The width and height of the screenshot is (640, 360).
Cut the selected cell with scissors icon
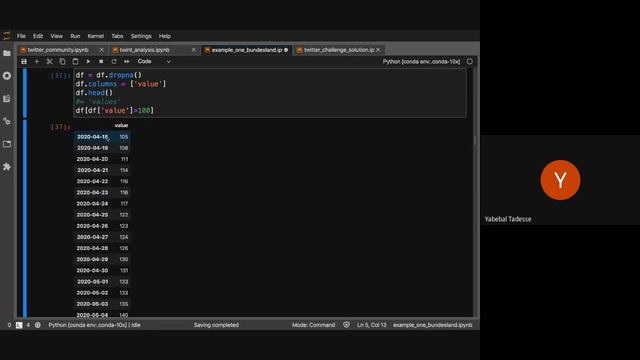click(x=49, y=62)
